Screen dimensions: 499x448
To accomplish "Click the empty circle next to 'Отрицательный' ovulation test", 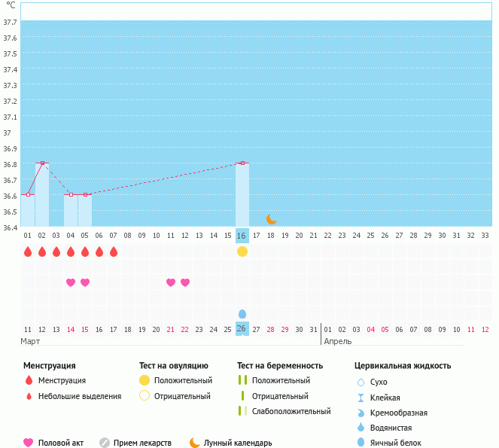I will click(145, 396).
